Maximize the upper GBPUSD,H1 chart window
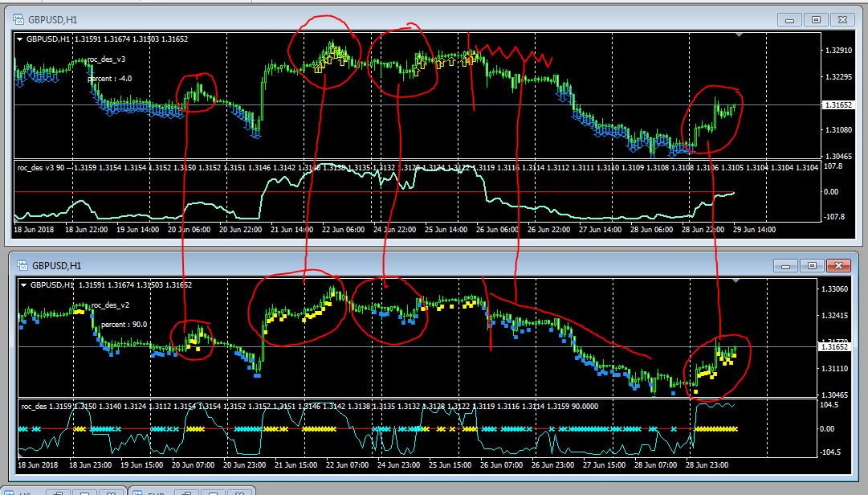 point(816,20)
